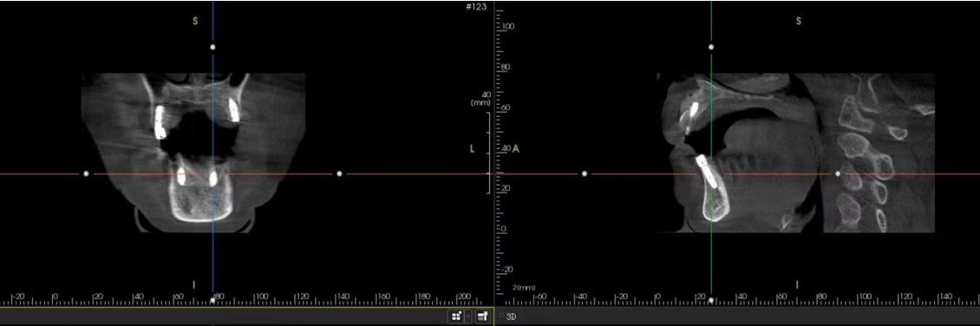Click the L orientation marker

[472, 148]
